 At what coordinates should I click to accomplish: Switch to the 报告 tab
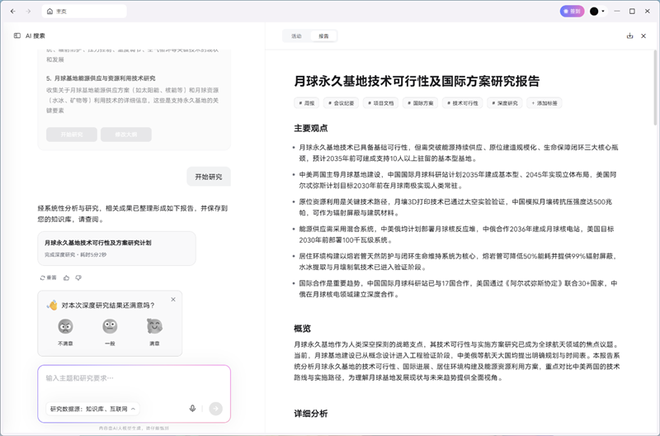pos(324,35)
